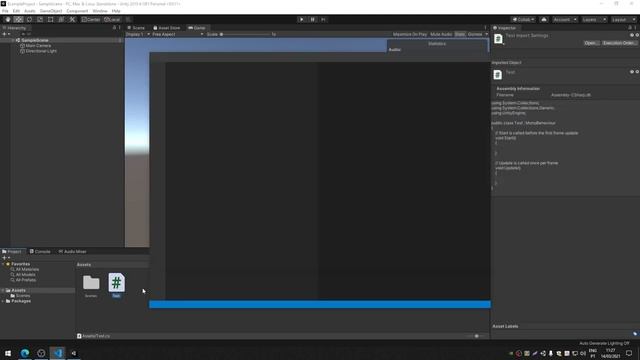The height and width of the screenshot is (360, 640).
Task: Click the Pause button
Action: tap(313, 20)
